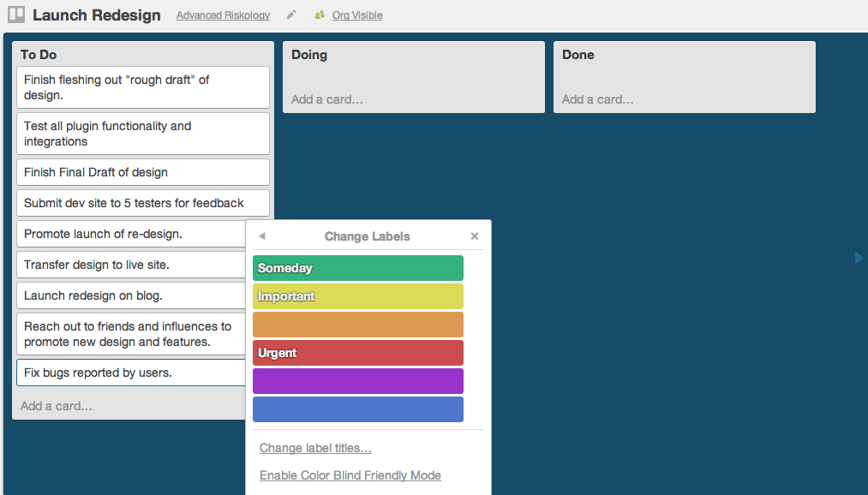Click the back arrow in Change Labels
The width and height of the screenshot is (868, 495).
coord(261,236)
